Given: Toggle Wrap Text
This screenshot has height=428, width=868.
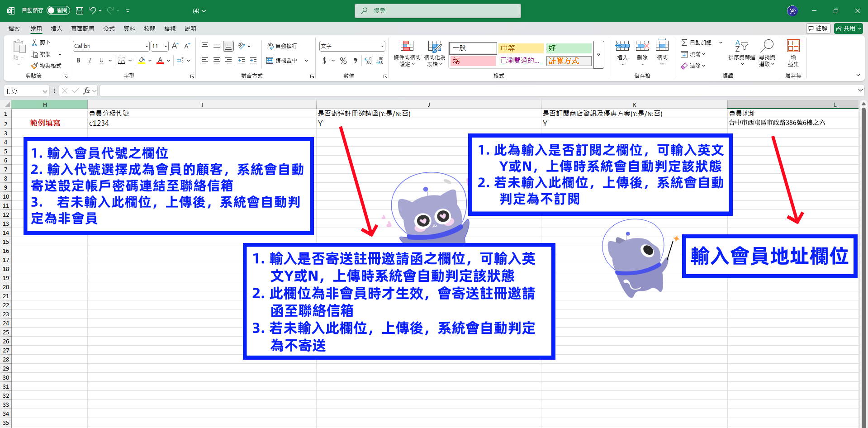Looking at the screenshot, I should [x=282, y=46].
